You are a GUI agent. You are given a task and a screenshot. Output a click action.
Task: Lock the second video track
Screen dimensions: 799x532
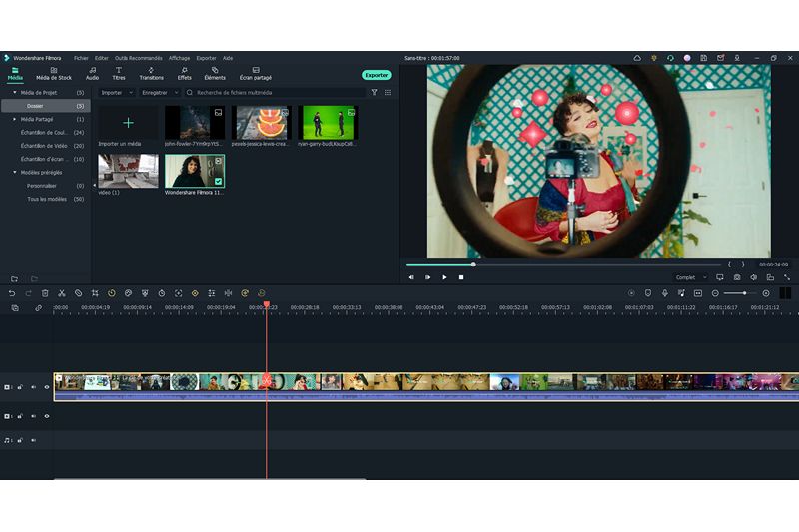point(21,416)
